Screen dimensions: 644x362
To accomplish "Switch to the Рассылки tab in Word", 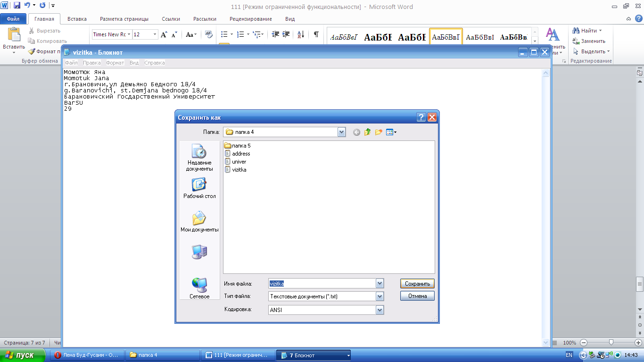I will point(205,19).
